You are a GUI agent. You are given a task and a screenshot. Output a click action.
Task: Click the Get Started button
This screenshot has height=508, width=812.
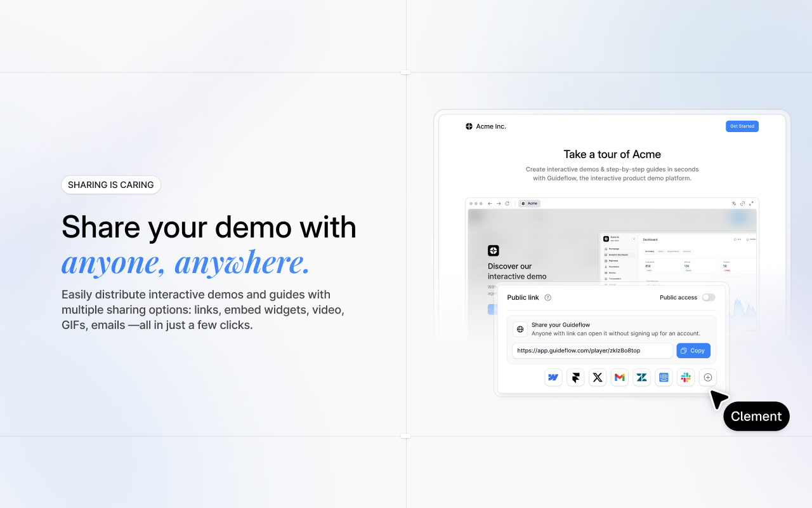tap(742, 126)
